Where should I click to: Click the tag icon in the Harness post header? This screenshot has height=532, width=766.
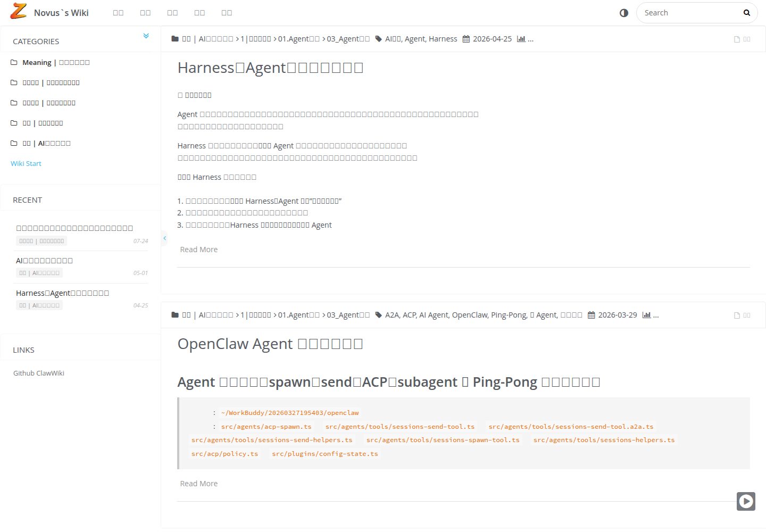378,39
